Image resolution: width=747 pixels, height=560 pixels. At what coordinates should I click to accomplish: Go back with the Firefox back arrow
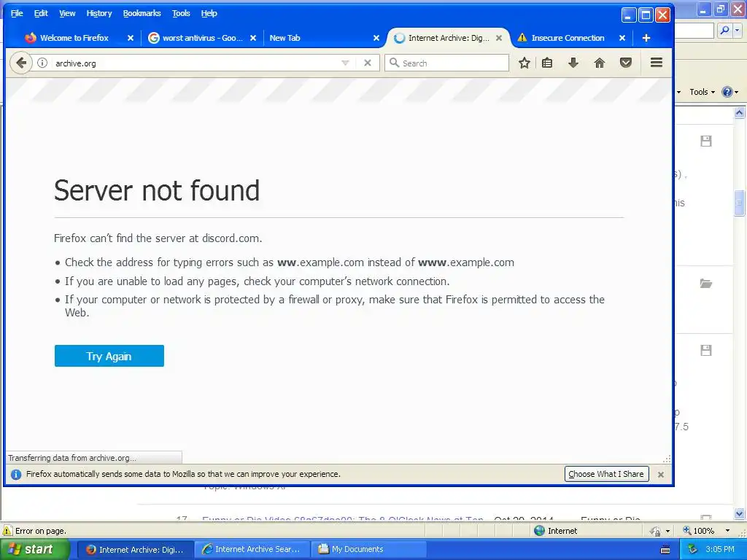(21, 63)
